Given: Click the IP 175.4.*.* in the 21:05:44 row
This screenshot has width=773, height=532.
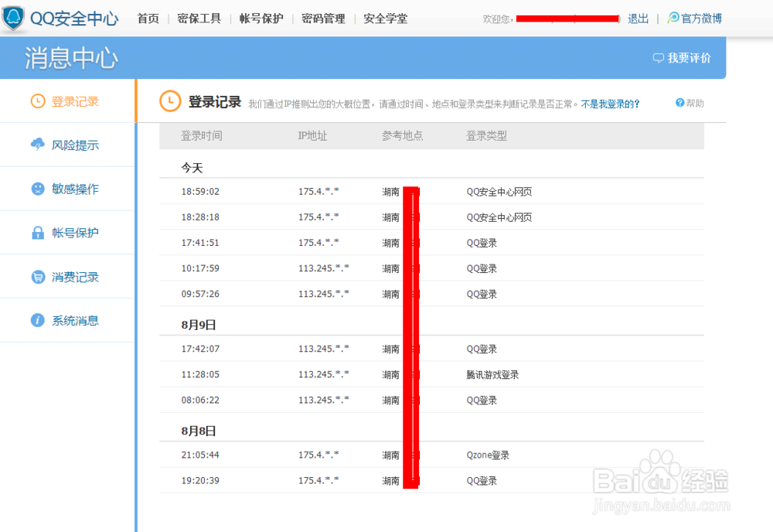Looking at the screenshot, I should pos(318,455).
